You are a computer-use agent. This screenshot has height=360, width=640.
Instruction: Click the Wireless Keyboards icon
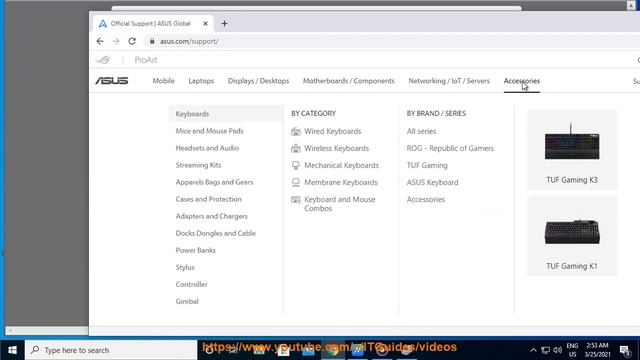tap(296, 149)
